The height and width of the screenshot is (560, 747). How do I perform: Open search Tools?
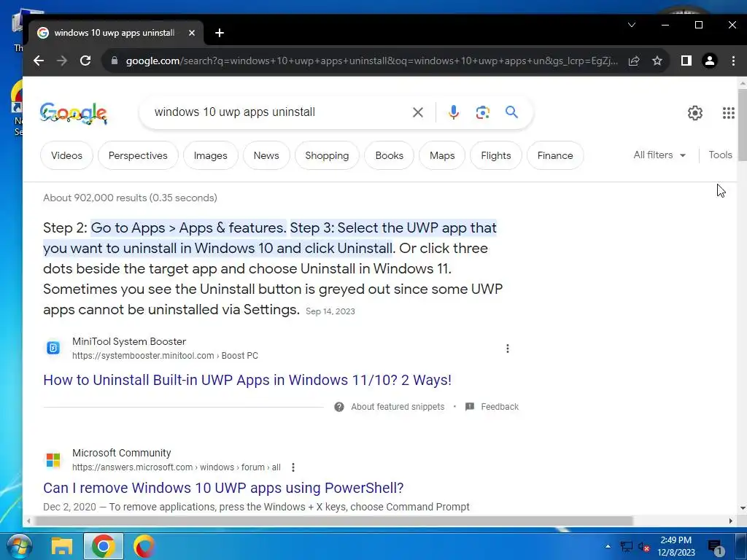720,155
